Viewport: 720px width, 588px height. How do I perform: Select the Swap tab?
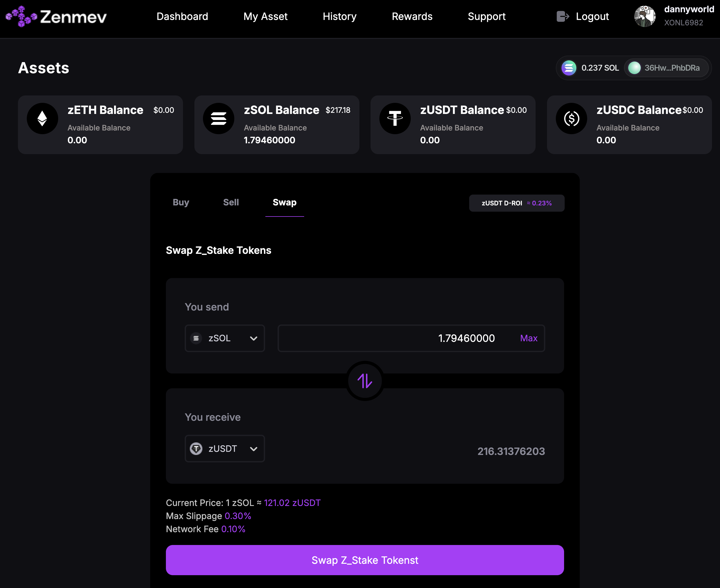pyautogui.click(x=285, y=202)
